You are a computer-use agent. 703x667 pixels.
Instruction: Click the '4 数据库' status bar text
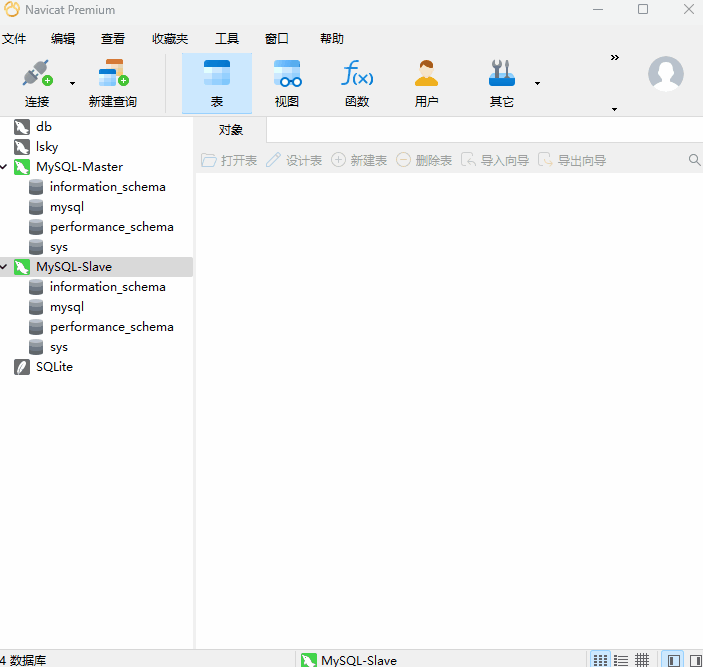23,660
